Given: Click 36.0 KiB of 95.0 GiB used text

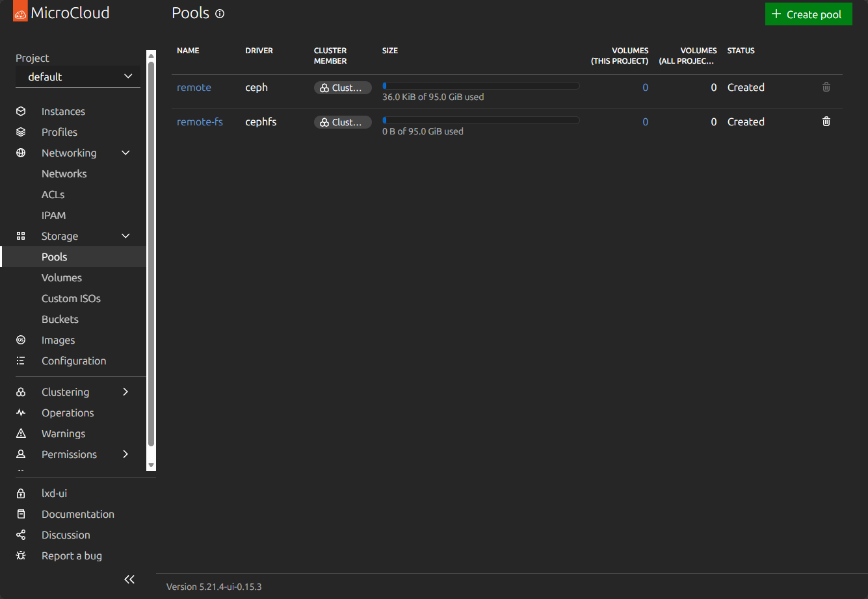Looking at the screenshot, I should 433,97.
